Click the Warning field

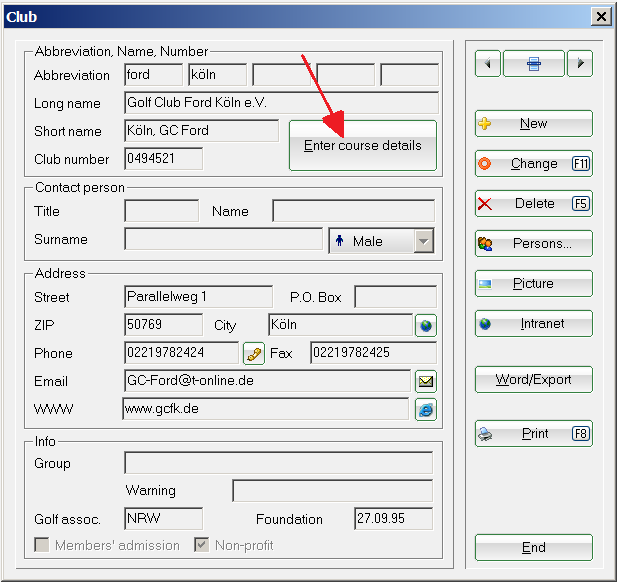[x=333, y=491]
